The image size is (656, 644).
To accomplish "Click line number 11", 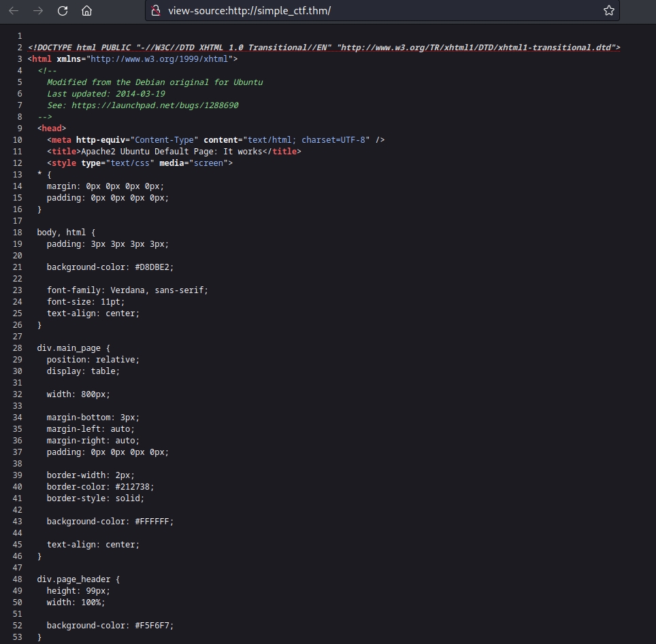I will (18, 152).
